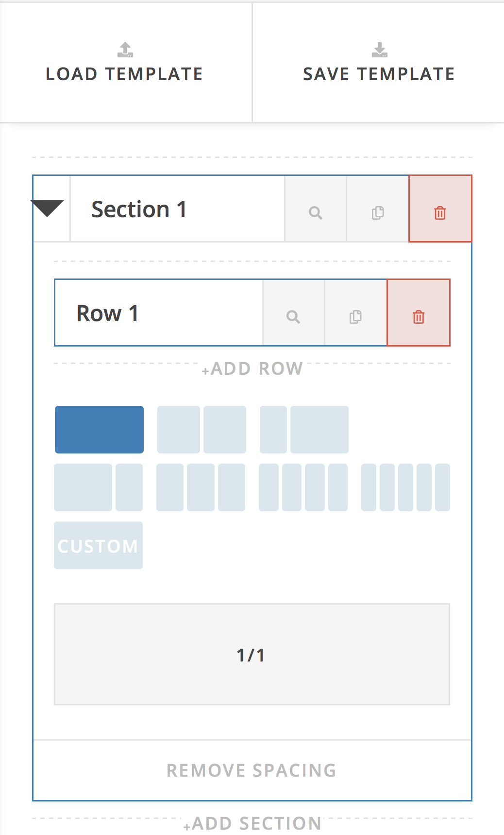504x835 pixels.
Task: Select the 1/1 column block
Action: coord(252,654)
